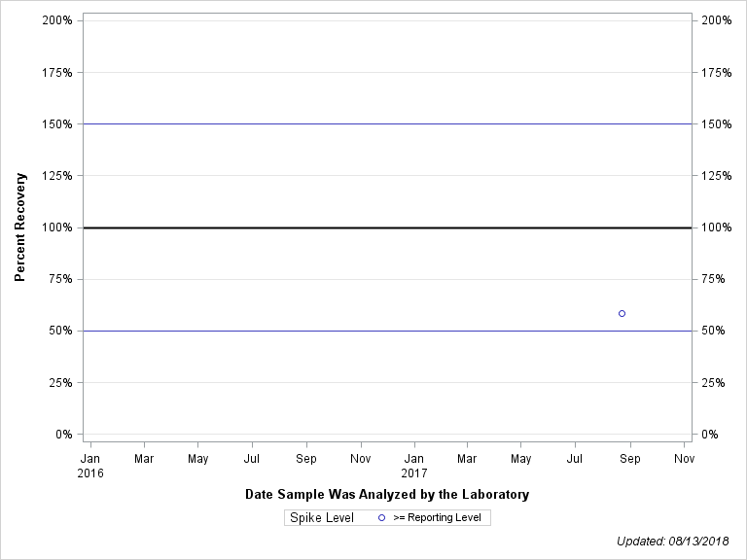
Task: Click the left axis '75%' label
Action: coord(60,279)
